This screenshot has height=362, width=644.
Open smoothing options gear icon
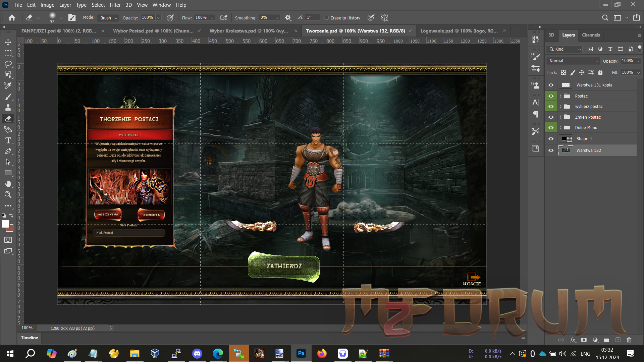(288, 18)
